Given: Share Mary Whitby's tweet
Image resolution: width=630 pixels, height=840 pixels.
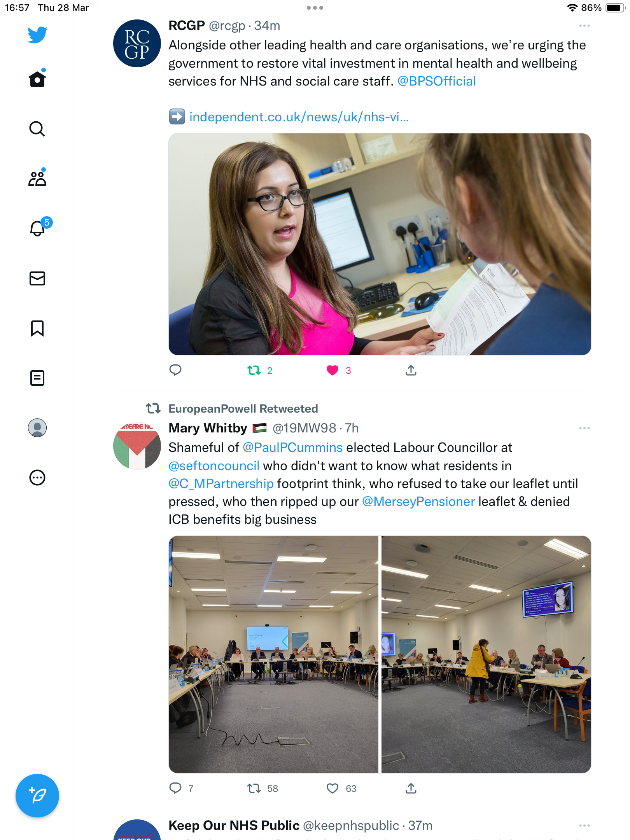Looking at the screenshot, I should pyautogui.click(x=411, y=788).
